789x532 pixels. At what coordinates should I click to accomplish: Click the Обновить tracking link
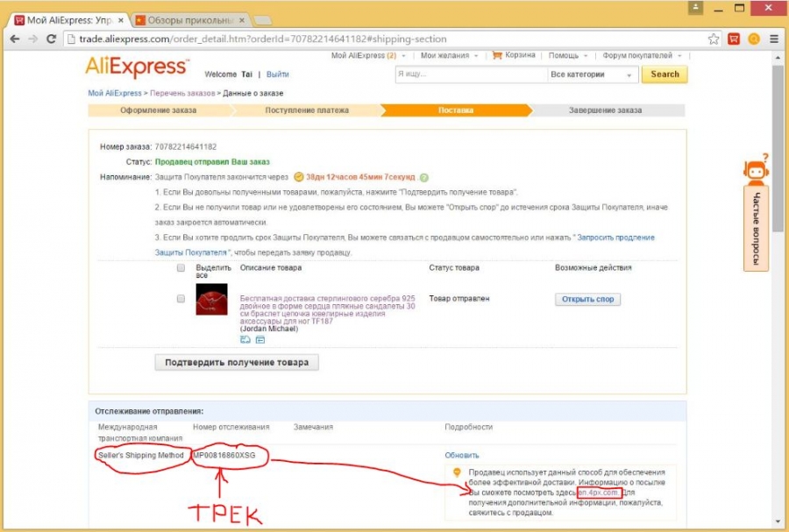(461, 456)
